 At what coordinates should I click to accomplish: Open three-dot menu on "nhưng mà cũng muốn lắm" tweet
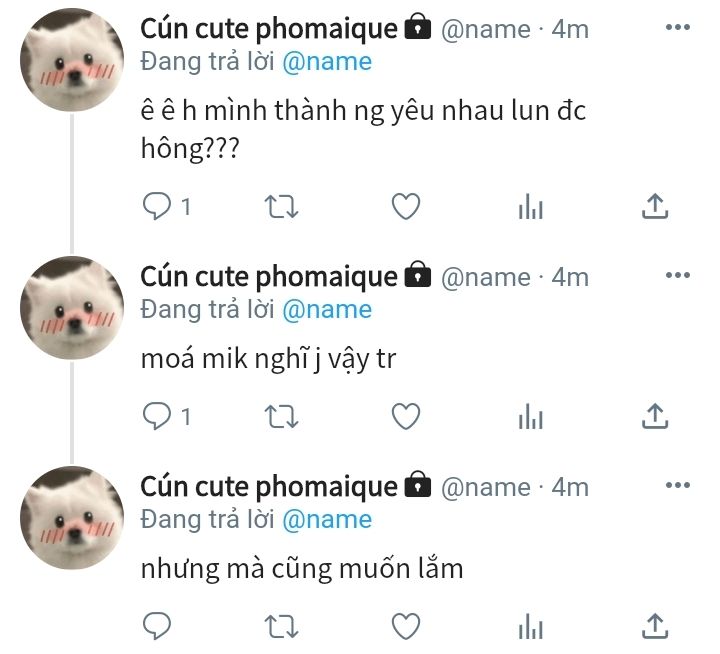click(678, 485)
